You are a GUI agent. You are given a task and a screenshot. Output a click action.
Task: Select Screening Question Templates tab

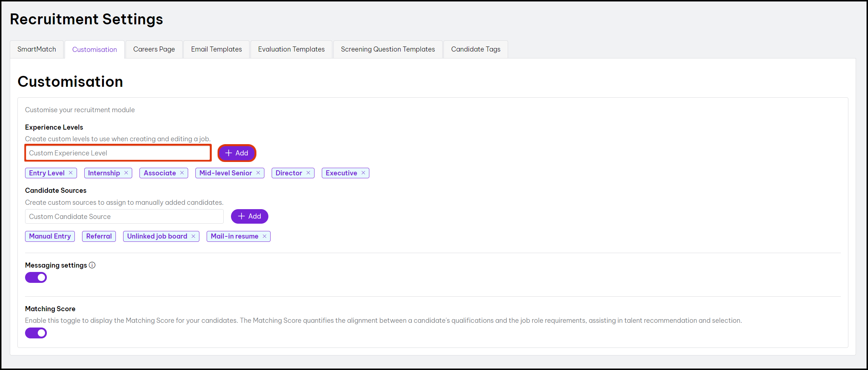[x=388, y=49]
